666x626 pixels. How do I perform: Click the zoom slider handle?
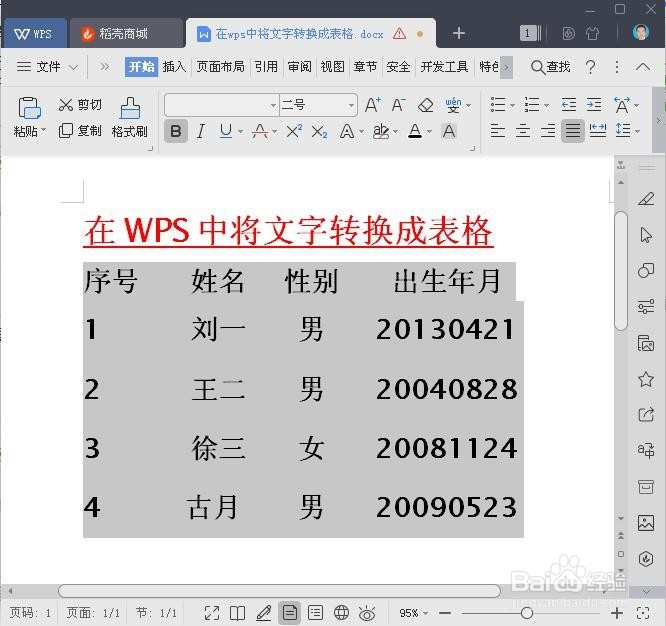click(527, 613)
